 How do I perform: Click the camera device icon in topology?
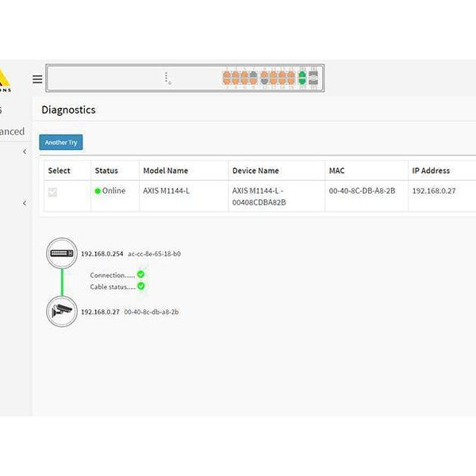(62, 312)
